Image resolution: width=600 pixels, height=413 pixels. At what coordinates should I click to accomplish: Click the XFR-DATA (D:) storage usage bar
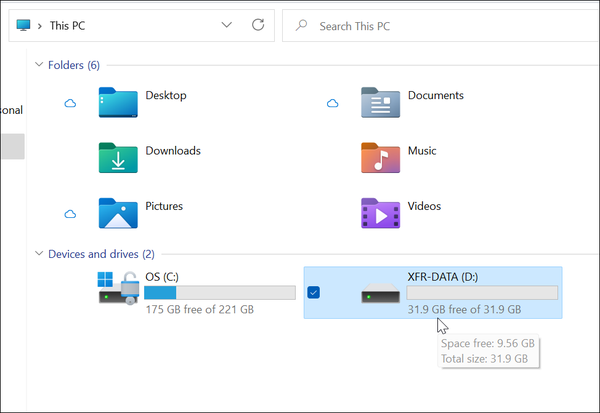point(482,293)
